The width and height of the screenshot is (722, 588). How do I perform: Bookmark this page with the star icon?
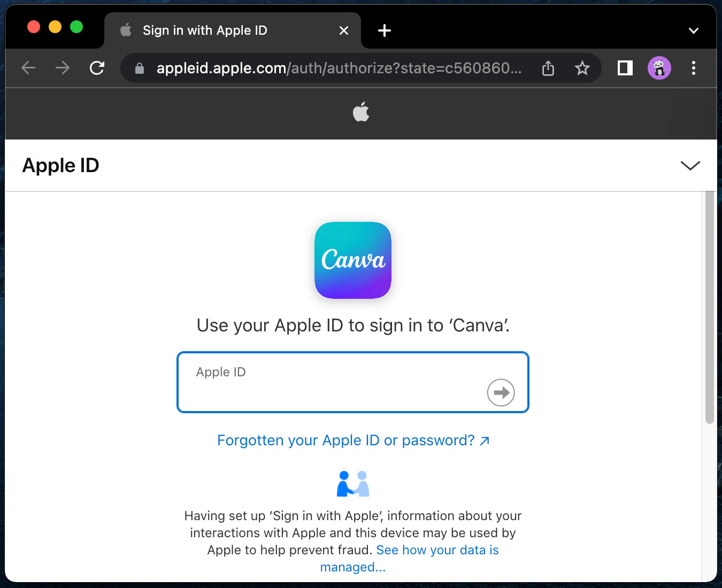(582, 68)
